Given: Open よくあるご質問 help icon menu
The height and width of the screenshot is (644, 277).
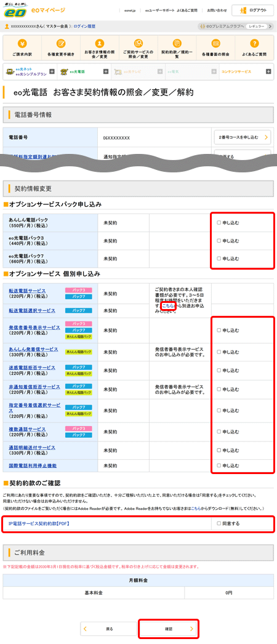Looking at the screenshot, I should click(254, 47).
